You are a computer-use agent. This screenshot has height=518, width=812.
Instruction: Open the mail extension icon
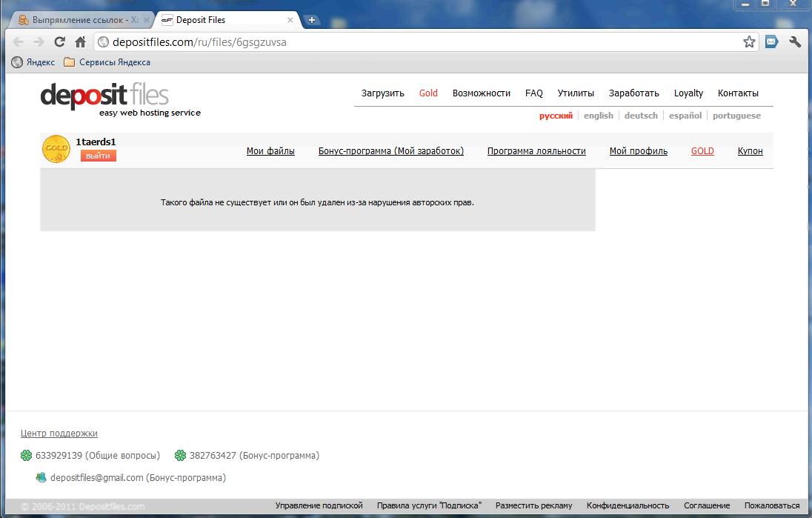point(771,42)
